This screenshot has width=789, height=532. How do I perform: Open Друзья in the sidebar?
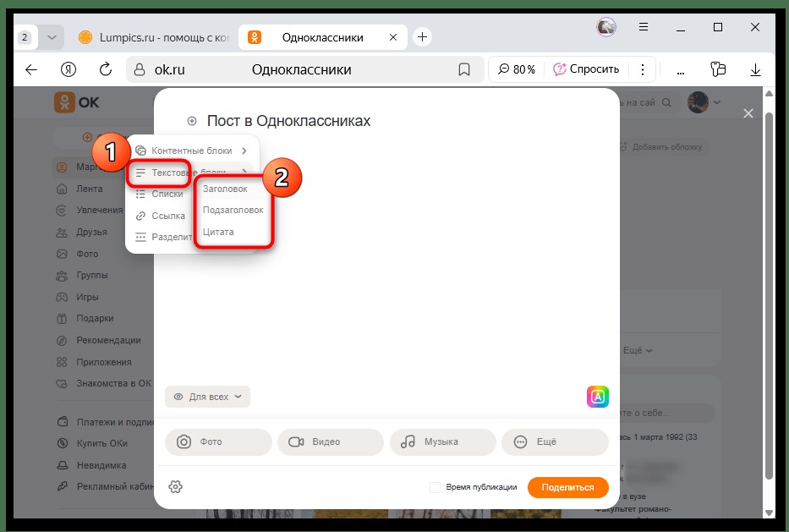(x=91, y=232)
